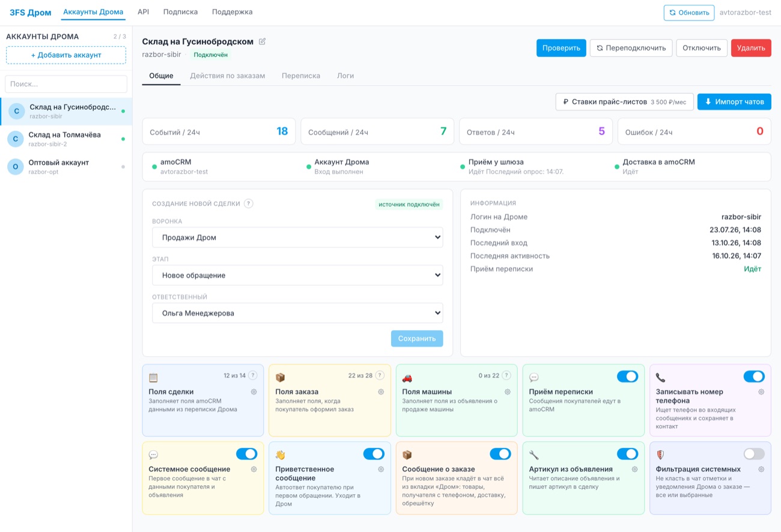Open the Этап dropdown showing Новое обращение

click(x=297, y=275)
